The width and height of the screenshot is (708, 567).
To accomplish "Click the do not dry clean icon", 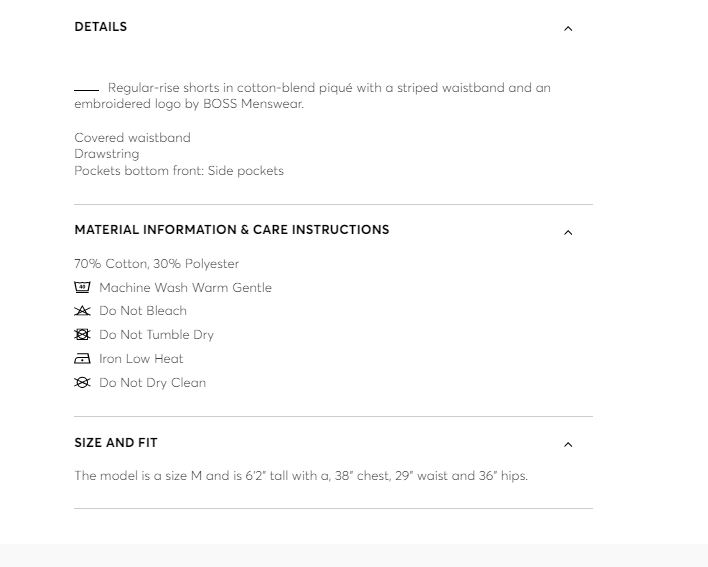I will tap(82, 382).
